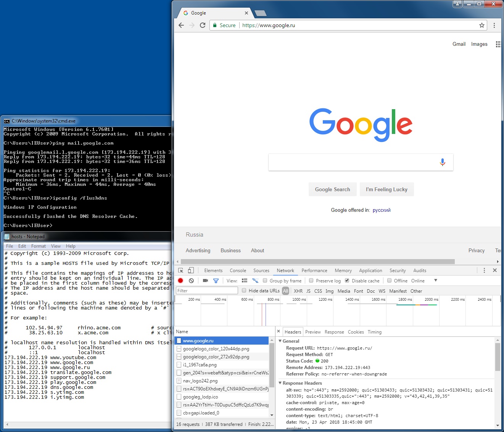This screenshot has height=432, width=504.
Task: Open the request Timing tab
Action: 375,332
